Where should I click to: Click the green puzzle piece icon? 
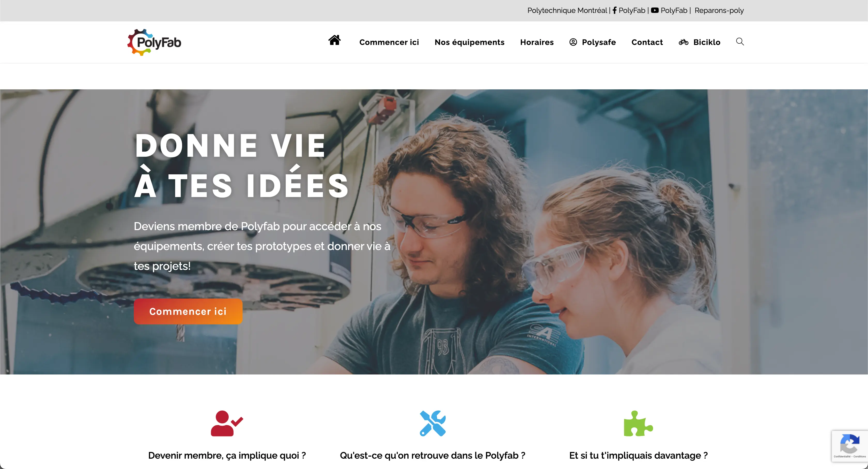click(x=638, y=423)
